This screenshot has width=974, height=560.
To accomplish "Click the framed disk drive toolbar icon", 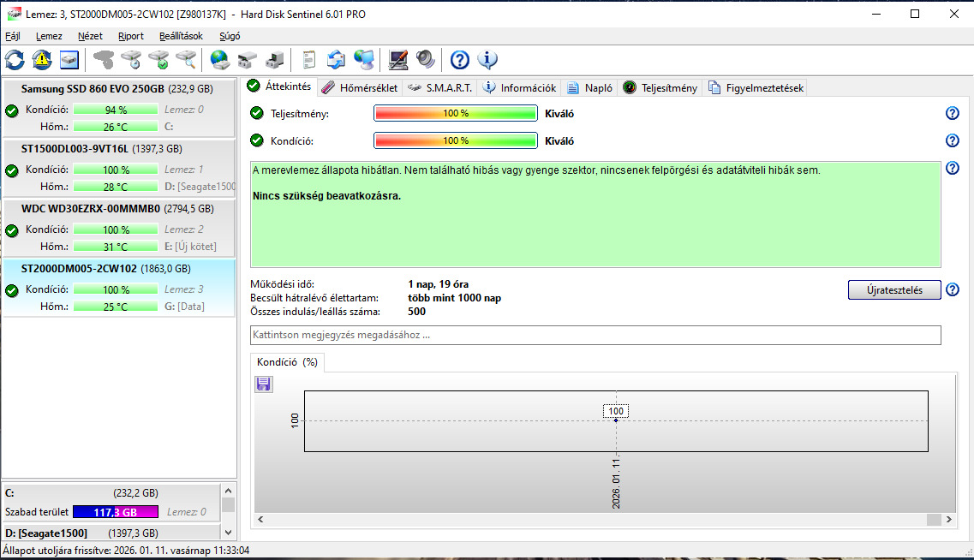I will click(69, 60).
